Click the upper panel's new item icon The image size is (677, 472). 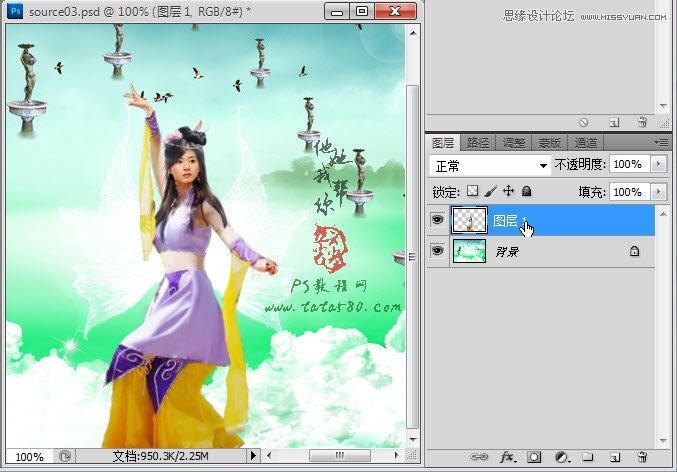pyautogui.click(x=614, y=123)
